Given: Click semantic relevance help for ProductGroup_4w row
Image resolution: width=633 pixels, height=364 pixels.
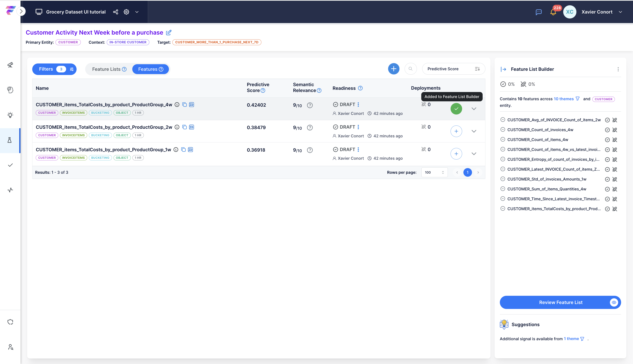Looking at the screenshot, I should [310, 105].
